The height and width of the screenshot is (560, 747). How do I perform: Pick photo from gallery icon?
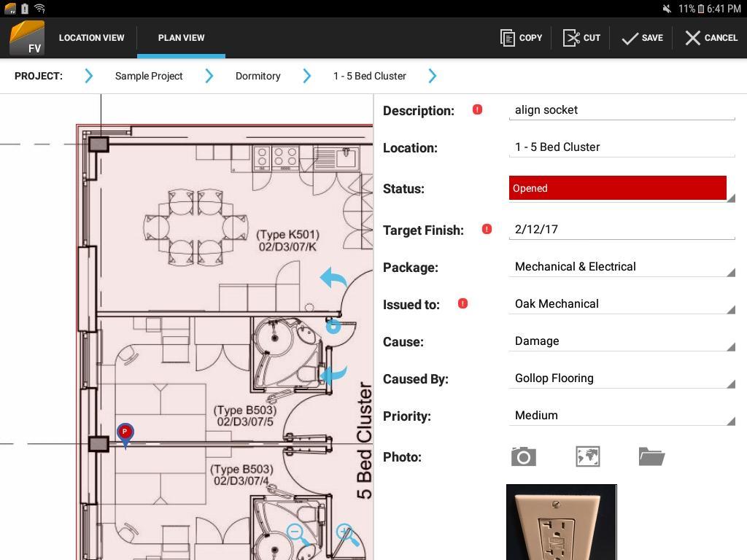click(587, 456)
